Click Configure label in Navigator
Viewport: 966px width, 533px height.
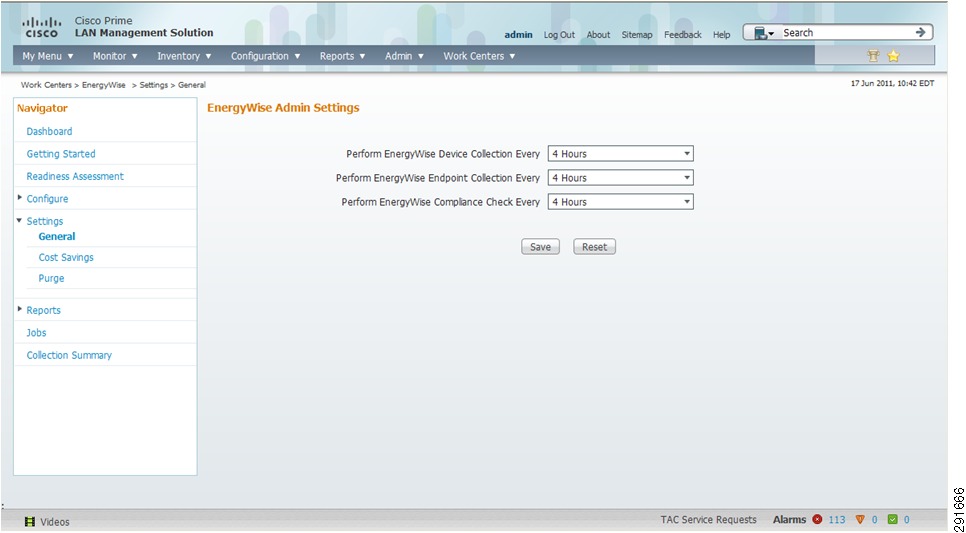click(47, 198)
